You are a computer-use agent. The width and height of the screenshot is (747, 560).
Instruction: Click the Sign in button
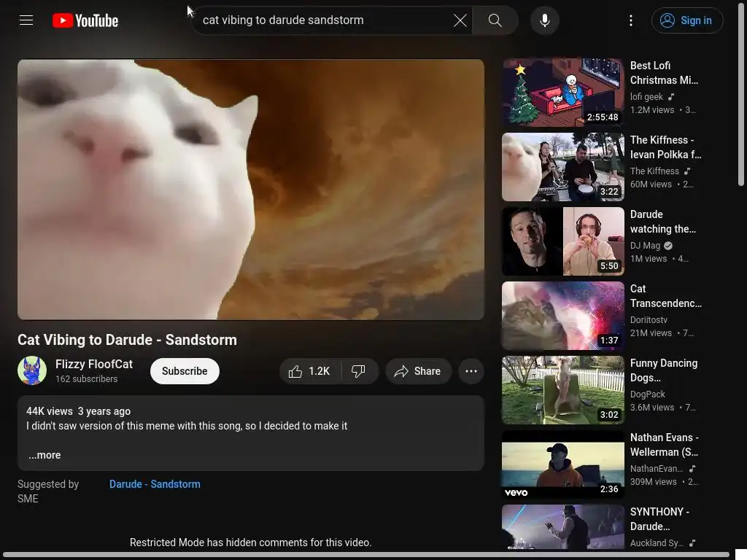(687, 20)
